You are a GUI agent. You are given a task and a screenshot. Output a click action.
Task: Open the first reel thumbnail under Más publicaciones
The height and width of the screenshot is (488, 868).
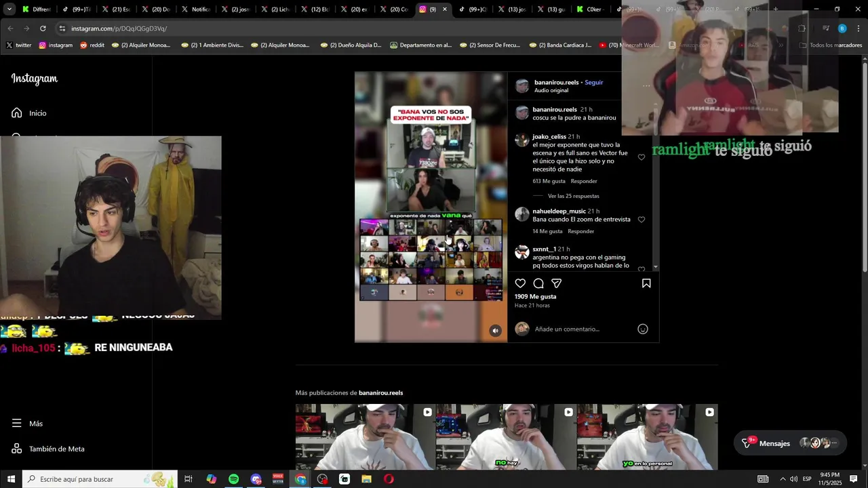(366, 437)
